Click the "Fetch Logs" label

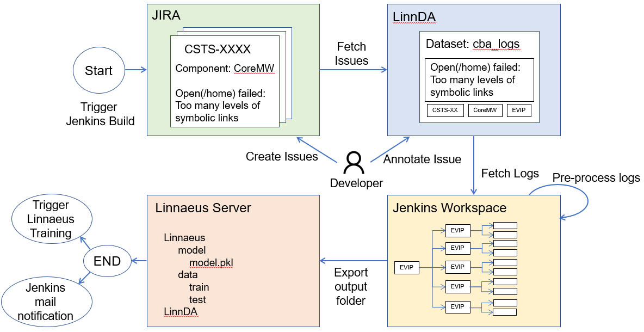pyautogui.click(x=510, y=174)
